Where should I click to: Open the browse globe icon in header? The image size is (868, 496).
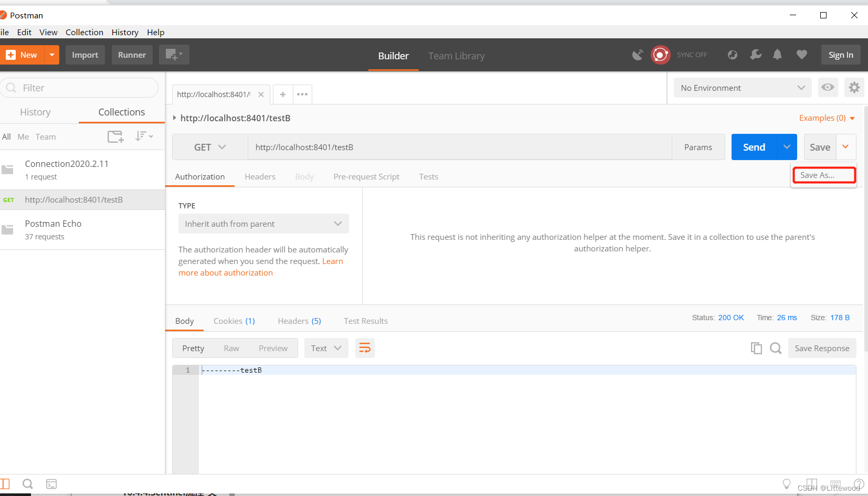click(x=733, y=55)
